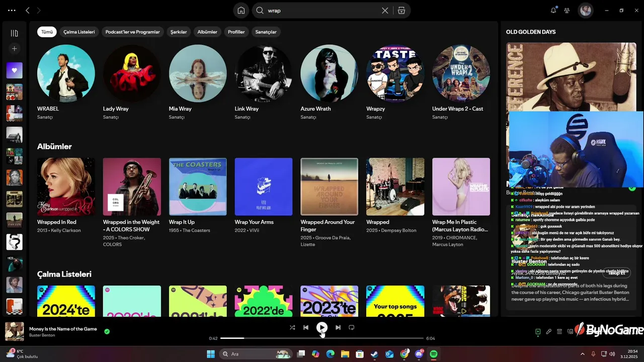Open the 2023'te playlist card
The height and width of the screenshot is (362, 644).
click(x=329, y=301)
